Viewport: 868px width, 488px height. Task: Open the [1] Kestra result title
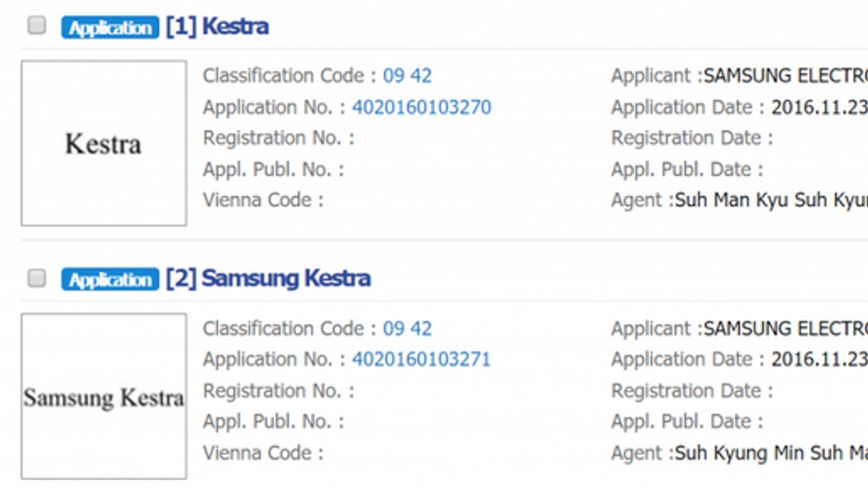(217, 27)
